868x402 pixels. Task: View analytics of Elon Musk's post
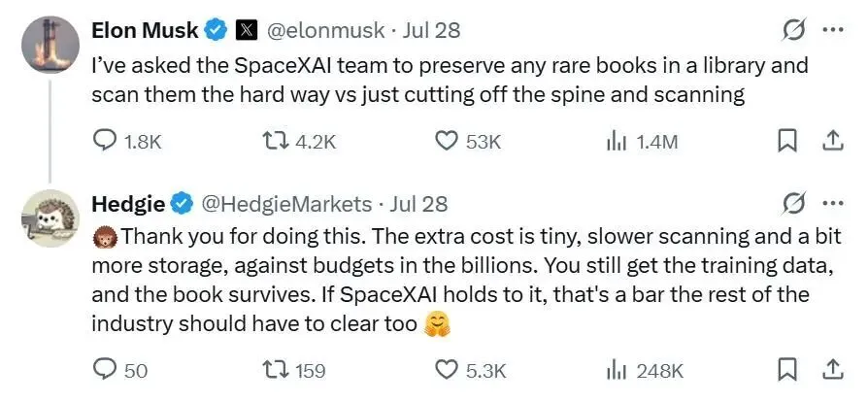point(642,143)
